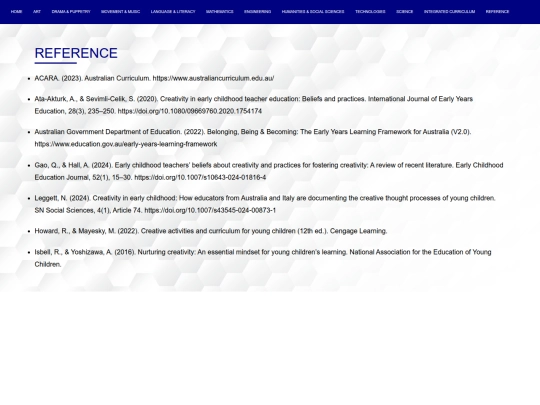Click the Ata-Akturk & Sevimli-Celik citation
The image size is (540, 405).
pyautogui.click(x=253, y=105)
